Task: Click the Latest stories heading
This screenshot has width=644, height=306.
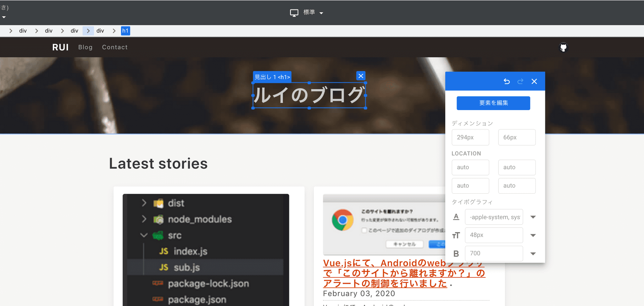Action: coord(158,164)
